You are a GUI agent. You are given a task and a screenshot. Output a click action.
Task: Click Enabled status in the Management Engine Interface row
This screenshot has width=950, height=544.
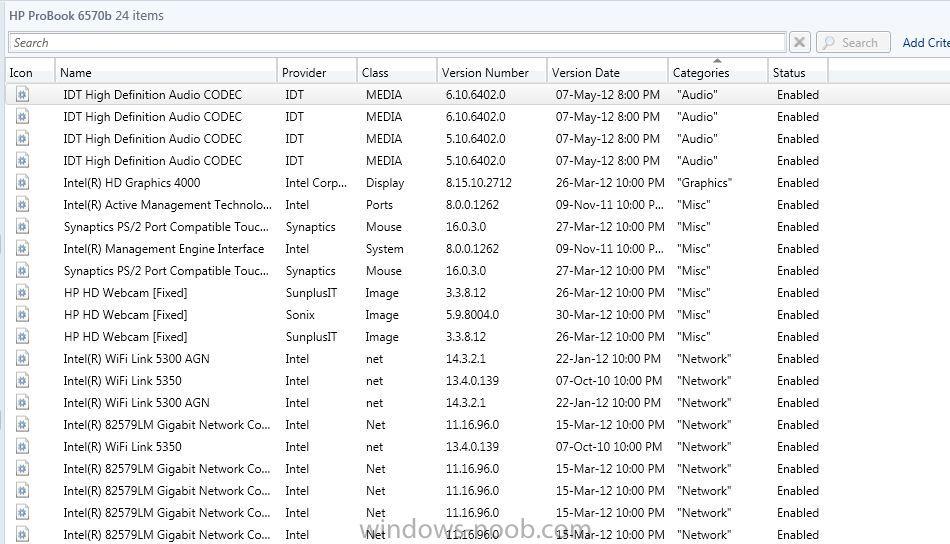[x=798, y=248]
